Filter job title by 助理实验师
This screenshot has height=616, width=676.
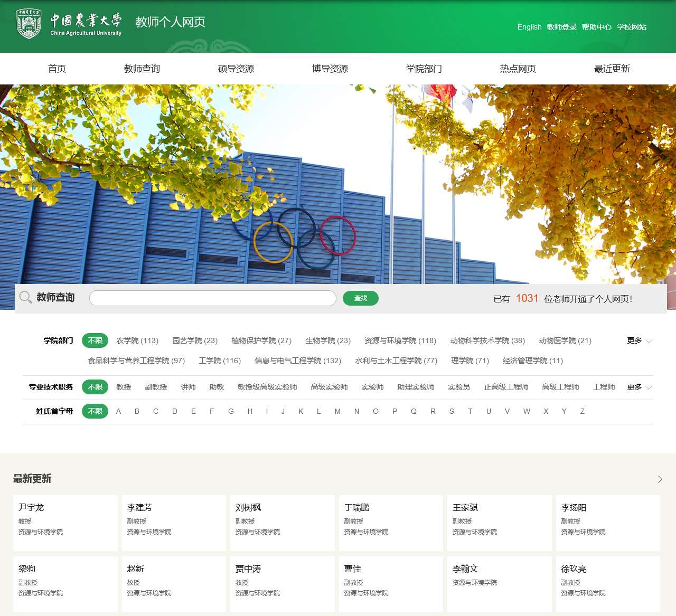tap(416, 387)
